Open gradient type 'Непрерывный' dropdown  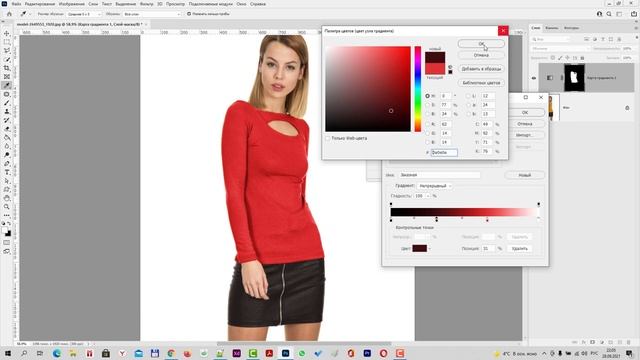(x=434, y=186)
